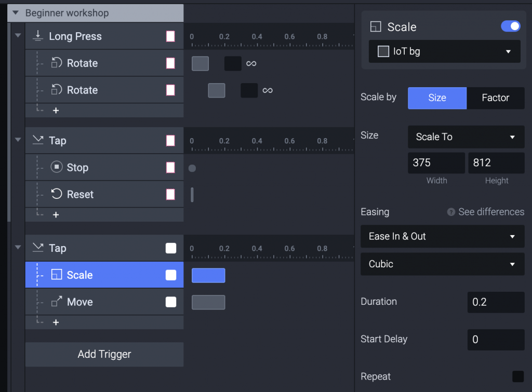Click the Long Press color swatch
The height and width of the screenshot is (392, 532).
tap(170, 36)
